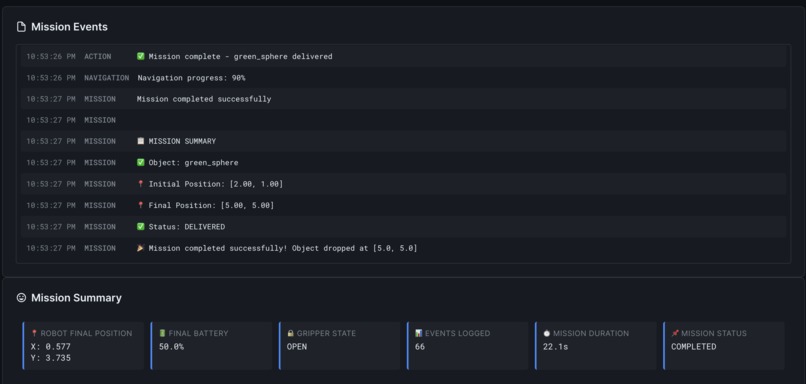Click green check icon beside 'Object: green_sphere'
Screen dimensions: 806x384
(141, 162)
